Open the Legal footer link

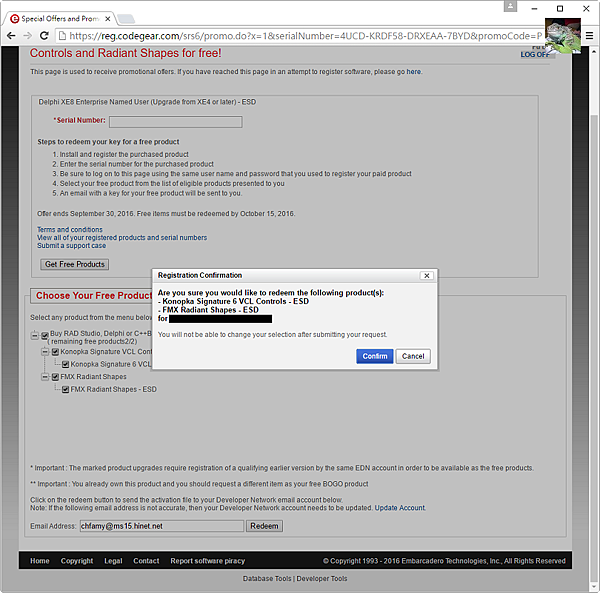pyautogui.click(x=113, y=561)
